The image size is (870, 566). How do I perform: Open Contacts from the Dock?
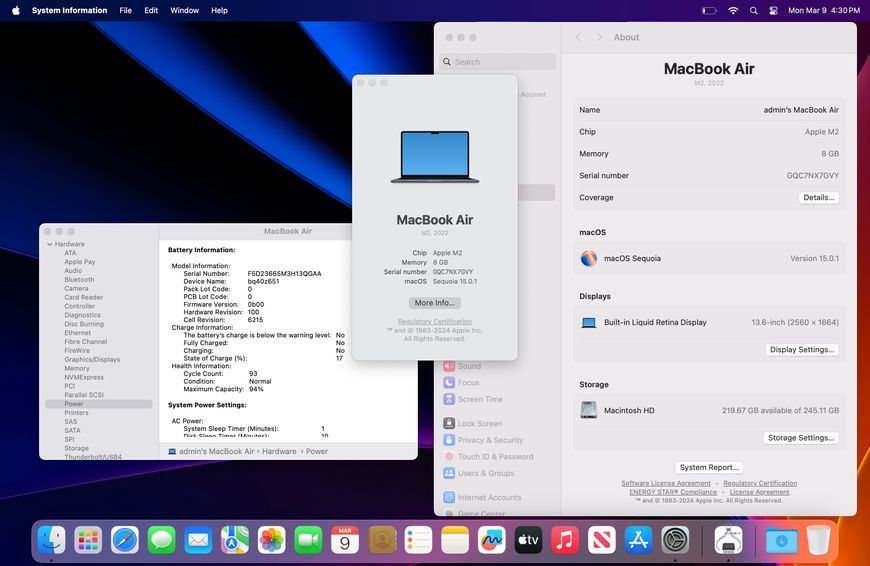point(382,539)
